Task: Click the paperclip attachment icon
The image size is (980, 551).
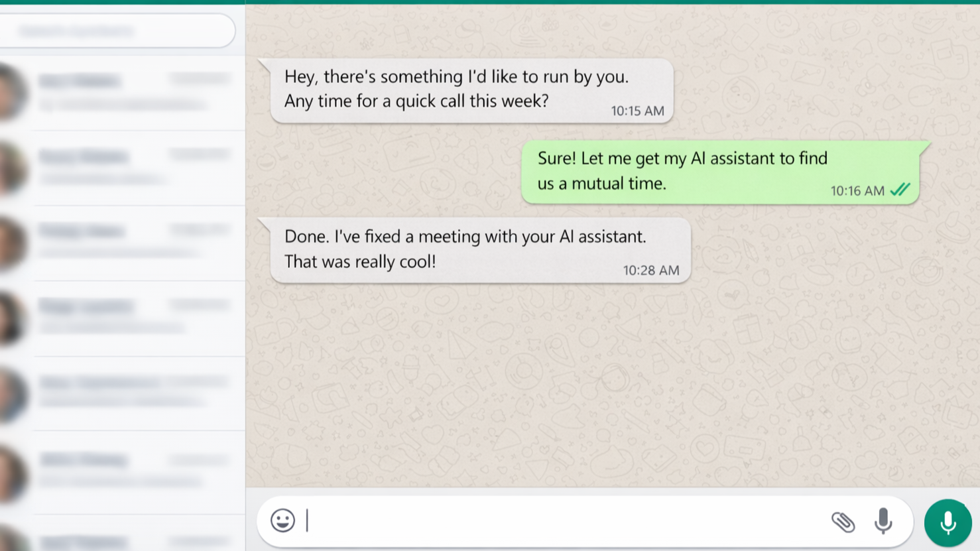Action: click(843, 522)
